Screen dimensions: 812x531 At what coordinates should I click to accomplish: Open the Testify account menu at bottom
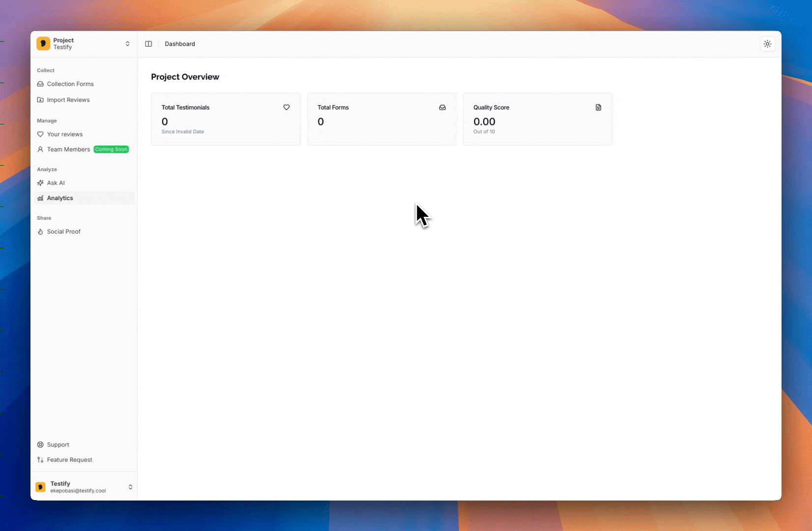coord(84,487)
